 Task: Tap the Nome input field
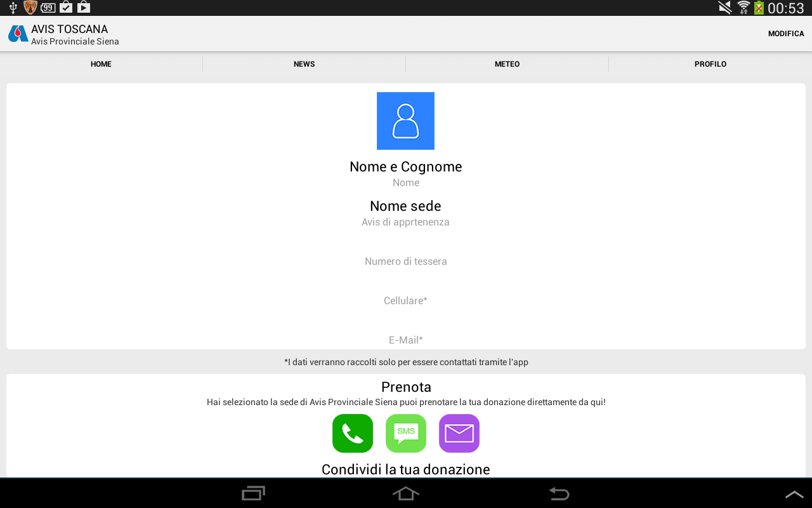pyautogui.click(x=406, y=183)
